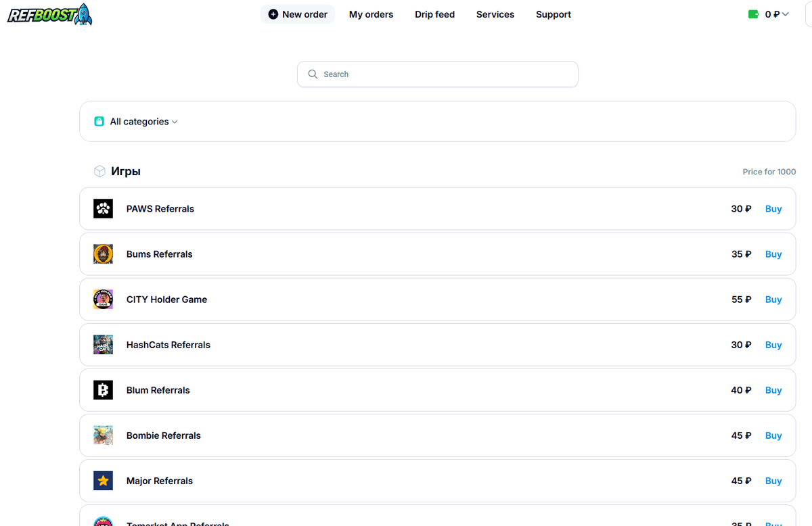Click the Игры category heading
Image resolution: width=812 pixels, height=526 pixels.
pyautogui.click(x=126, y=172)
